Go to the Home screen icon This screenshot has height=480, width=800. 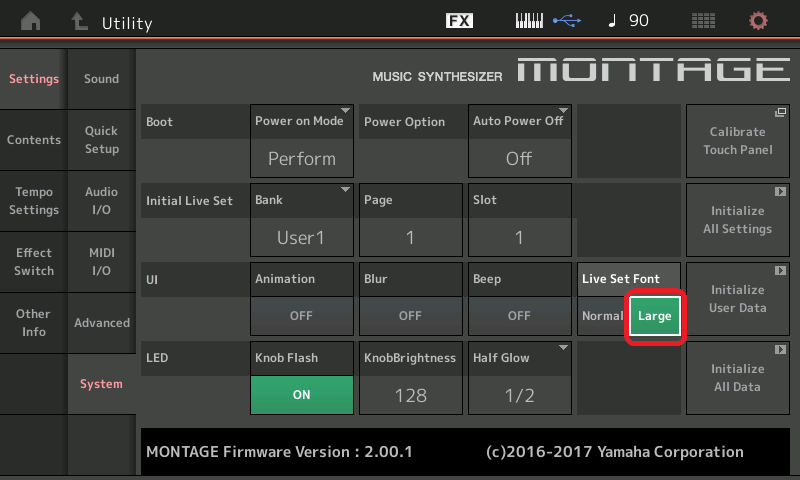[32, 21]
